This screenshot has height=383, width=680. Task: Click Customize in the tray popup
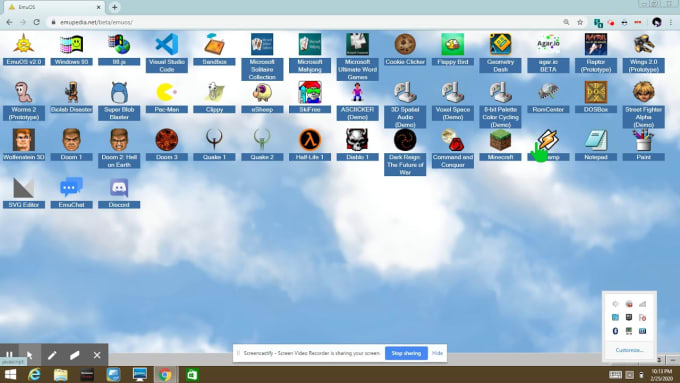[x=629, y=350]
